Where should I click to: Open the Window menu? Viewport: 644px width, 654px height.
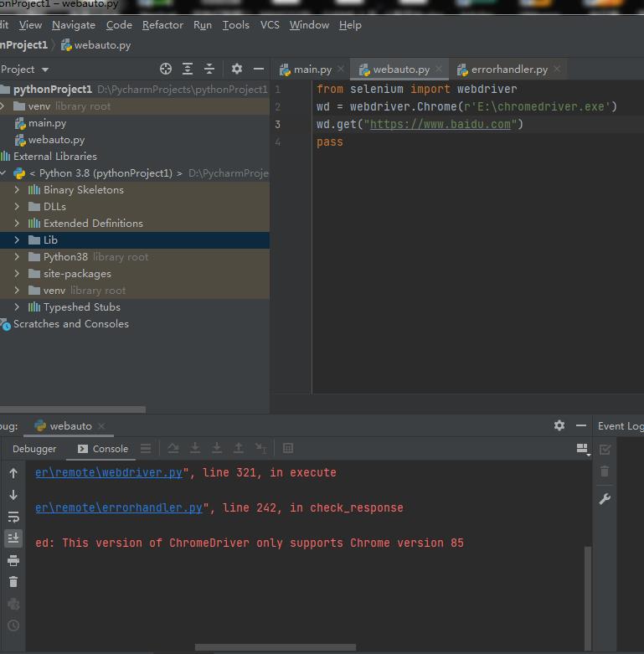(x=310, y=25)
